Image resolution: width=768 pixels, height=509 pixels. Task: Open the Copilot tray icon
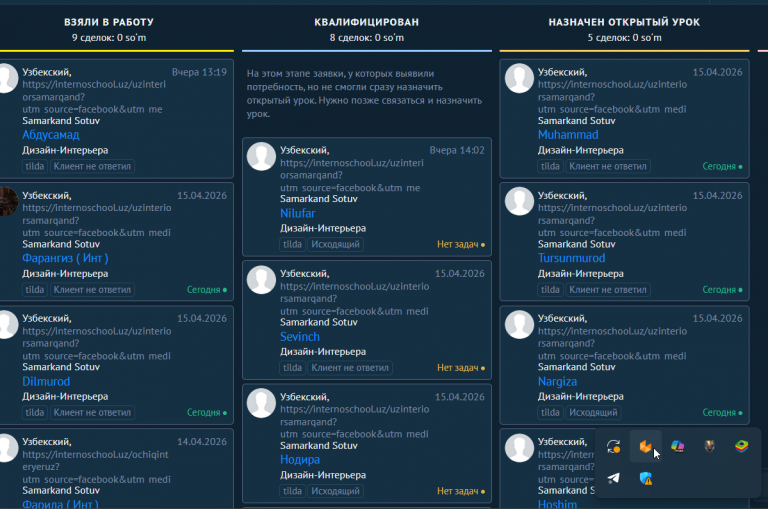pyautogui.click(x=677, y=446)
